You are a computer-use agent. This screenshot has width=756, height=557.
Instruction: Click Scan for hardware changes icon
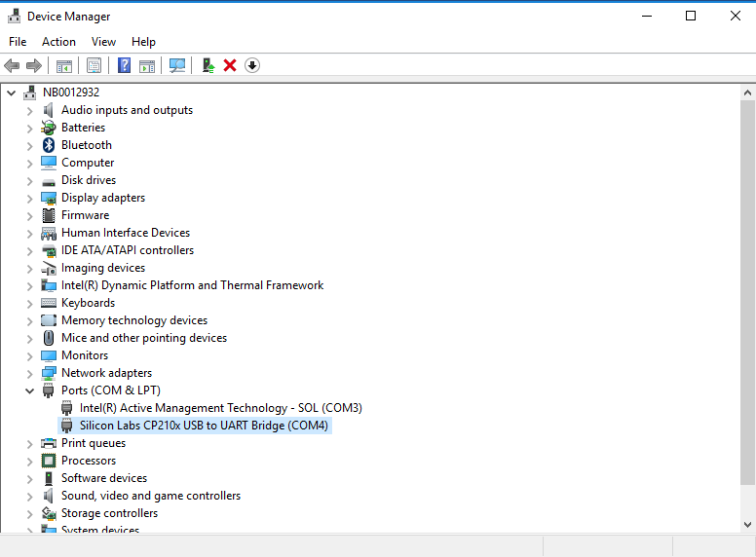click(x=177, y=65)
